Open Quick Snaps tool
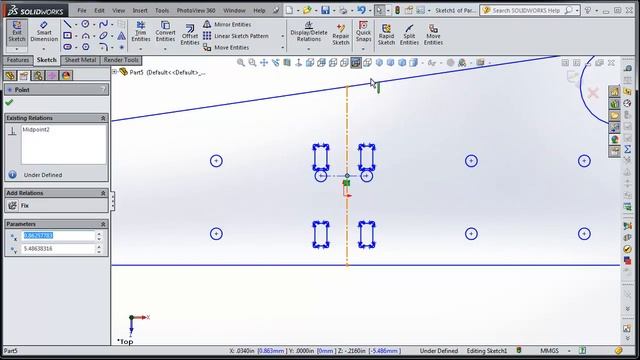The image size is (640, 360). [363, 31]
